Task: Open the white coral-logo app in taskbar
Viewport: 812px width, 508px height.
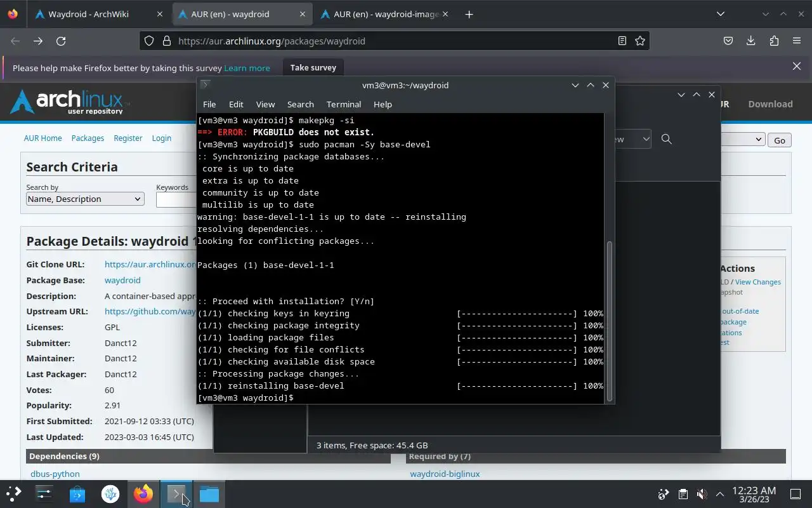Action: click(x=110, y=493)
